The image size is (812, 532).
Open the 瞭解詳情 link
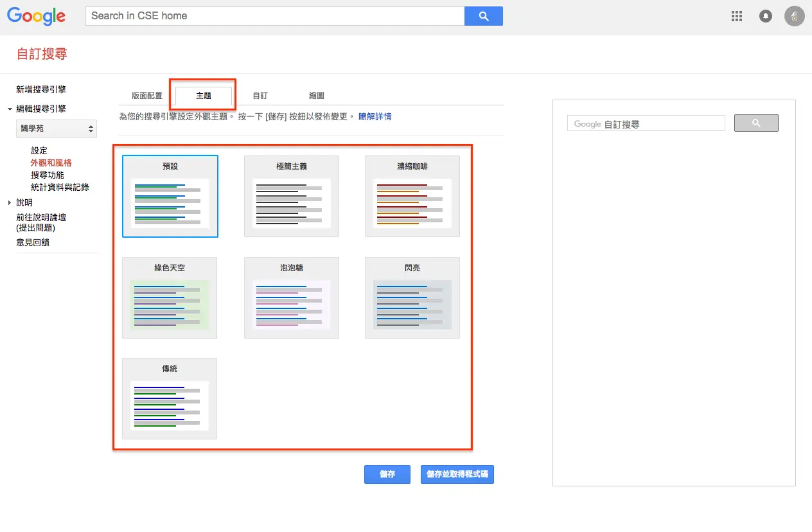click(x=375, y=117)
